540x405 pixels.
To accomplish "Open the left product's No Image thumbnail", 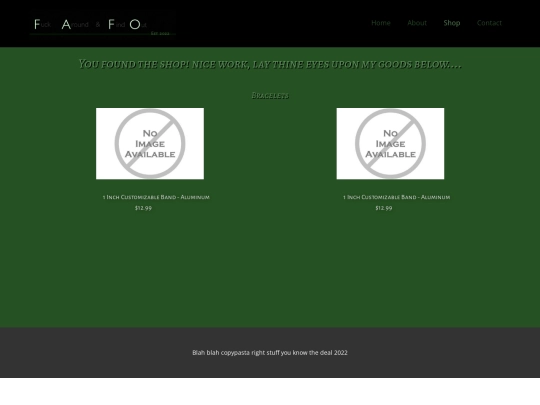I will [150, 144].
